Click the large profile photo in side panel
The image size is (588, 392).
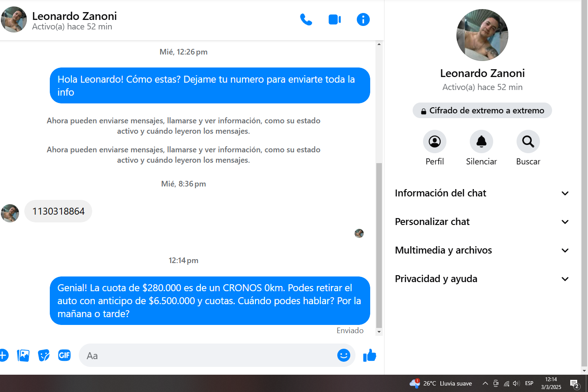pyautogui.click(x=482, y=35)
